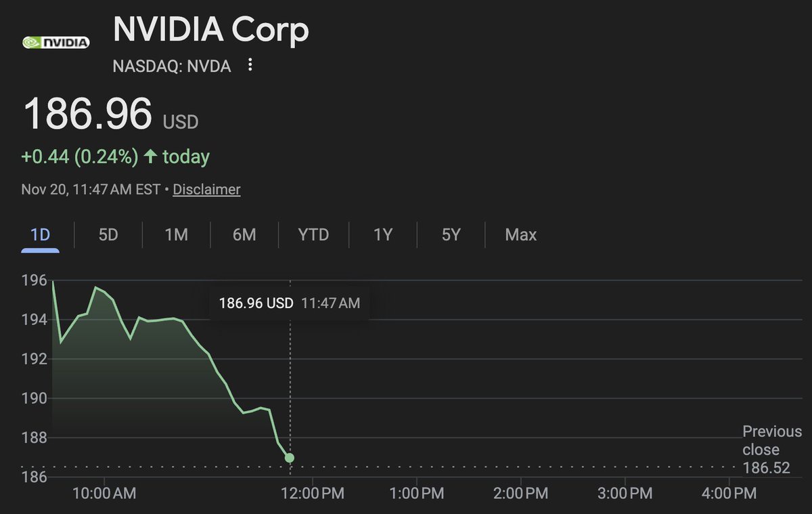
Task: Click the +0.44 (0.24%) change text
Action: [x=80, y=157]
